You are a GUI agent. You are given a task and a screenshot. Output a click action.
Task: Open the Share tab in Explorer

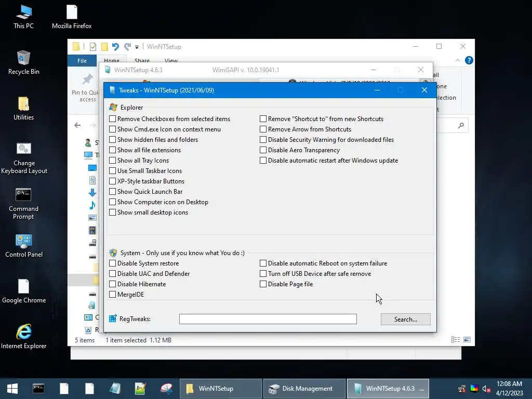point(142,60)
